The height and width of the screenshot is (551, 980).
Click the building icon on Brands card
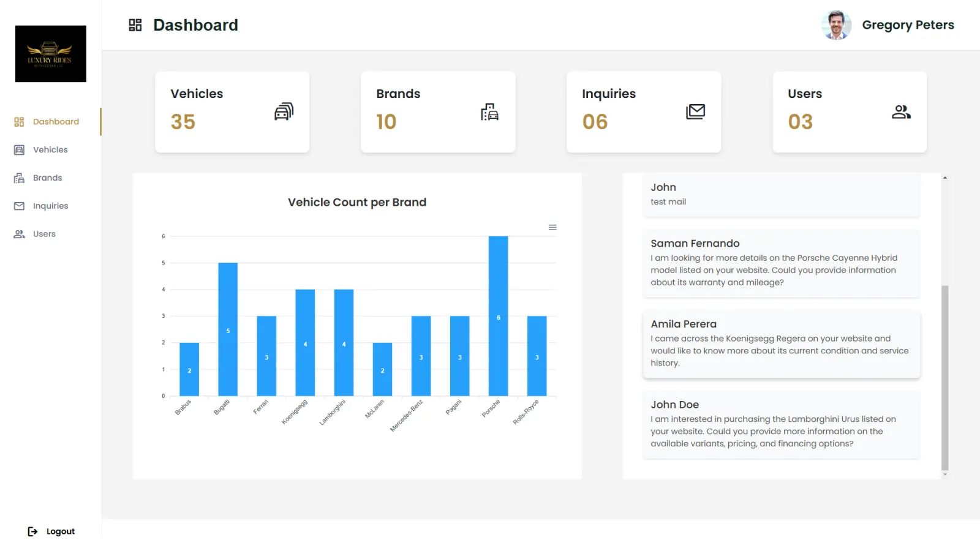pyautogui.click(x=489, y=111)
